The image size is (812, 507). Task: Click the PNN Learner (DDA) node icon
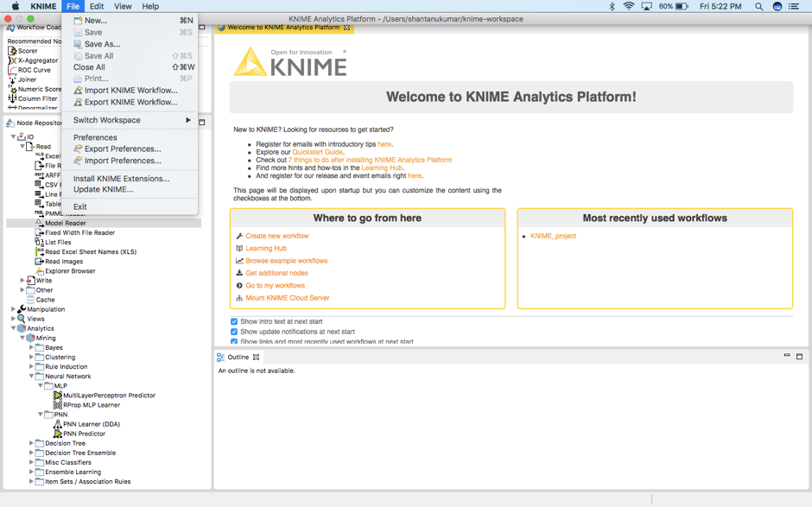[57, 424]
